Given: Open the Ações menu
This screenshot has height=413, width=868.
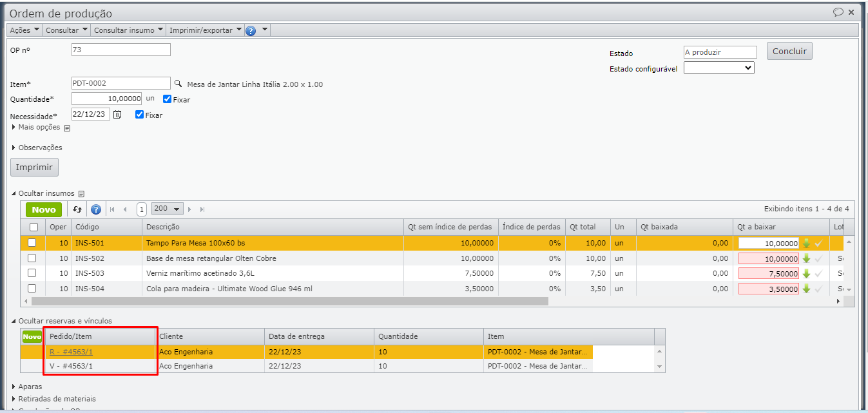Looking at the screenshot, I should pyautogui.click(x=24, y=30).
